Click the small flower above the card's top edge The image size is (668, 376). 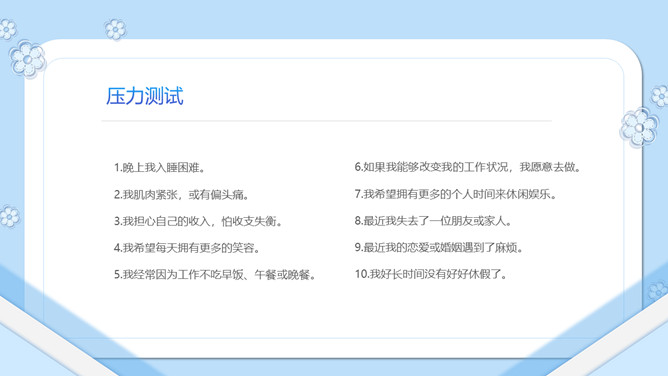click(115, 29)
